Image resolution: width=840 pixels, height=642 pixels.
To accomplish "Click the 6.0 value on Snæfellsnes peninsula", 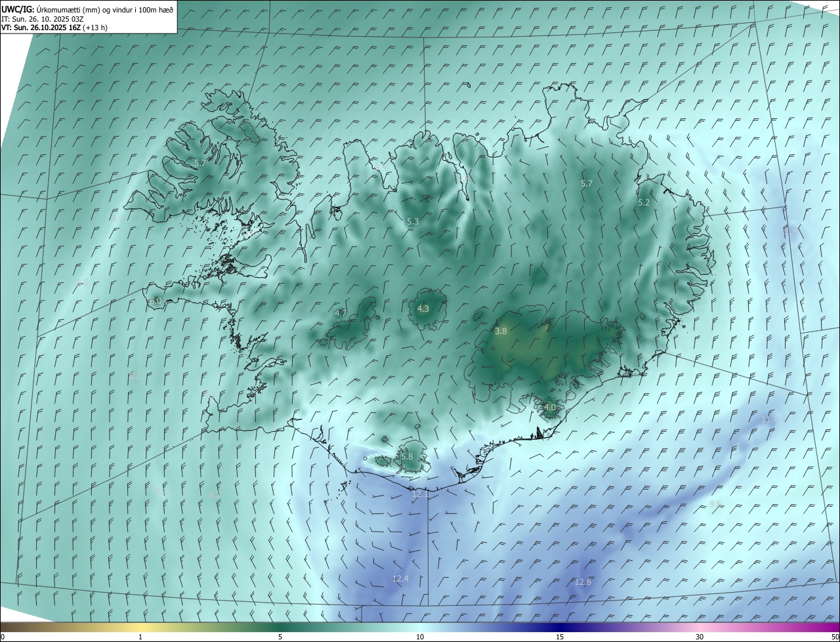I will [x=156, y=301].
